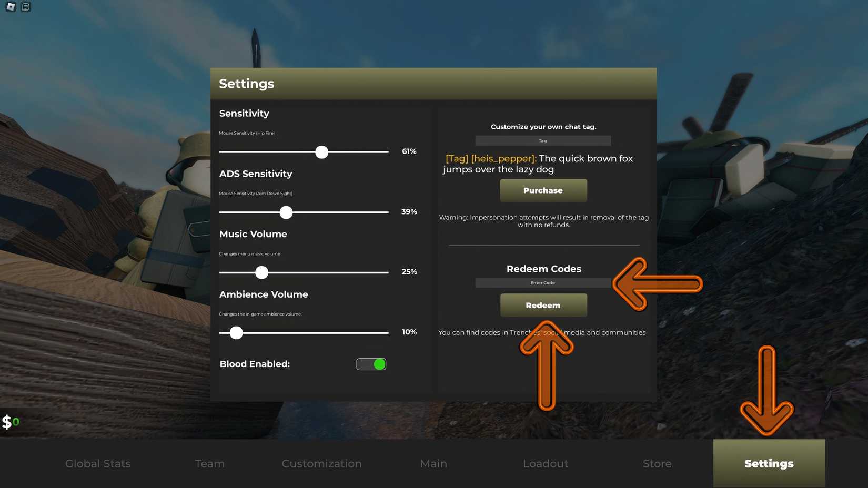Click the highlighted Settings tab

[769, 464]
